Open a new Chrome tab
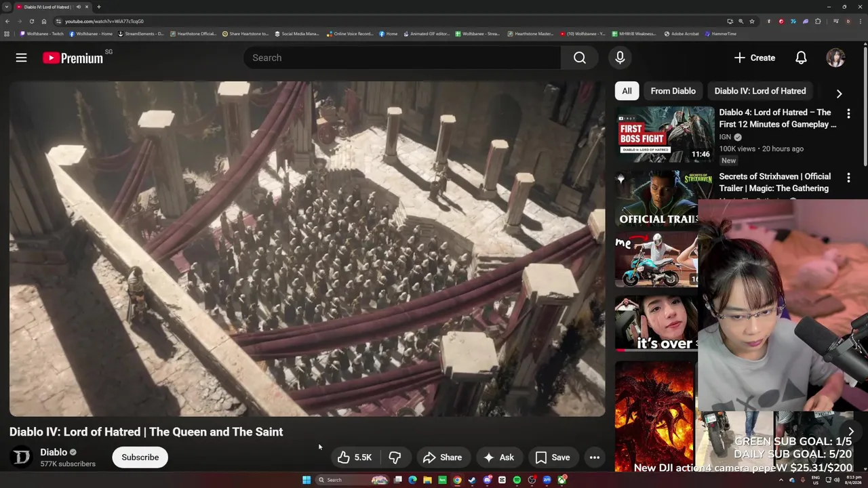This screenshot has width=868, height=488. pyautogui.click(x=98, y=7)
